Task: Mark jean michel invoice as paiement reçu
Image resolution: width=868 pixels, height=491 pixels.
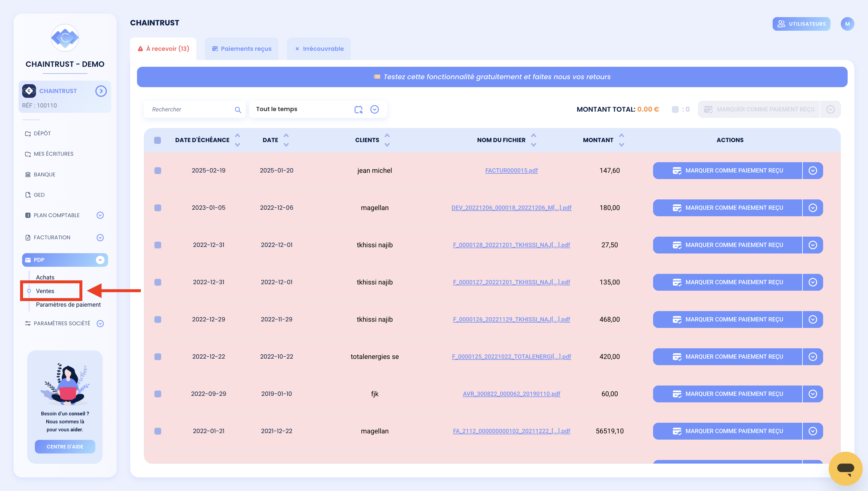Action: tap(727, 171)
